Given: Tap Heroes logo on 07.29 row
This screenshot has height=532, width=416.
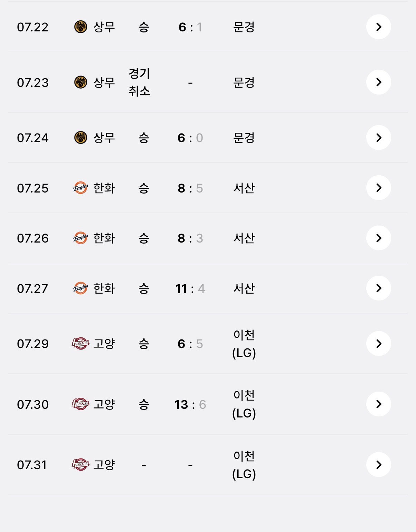Looking at the screenshot, I should click(80, 344).
